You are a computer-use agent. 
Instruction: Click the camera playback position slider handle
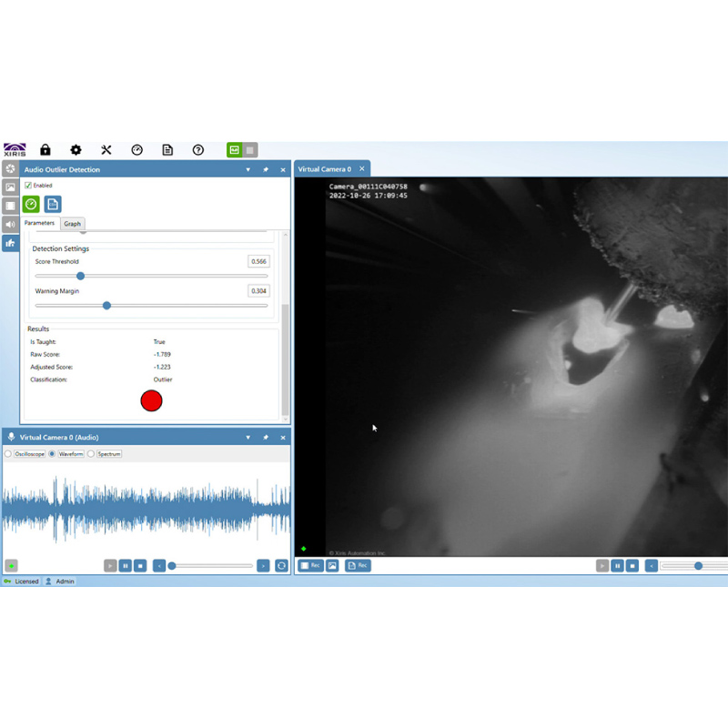click(x=698, y=566)
